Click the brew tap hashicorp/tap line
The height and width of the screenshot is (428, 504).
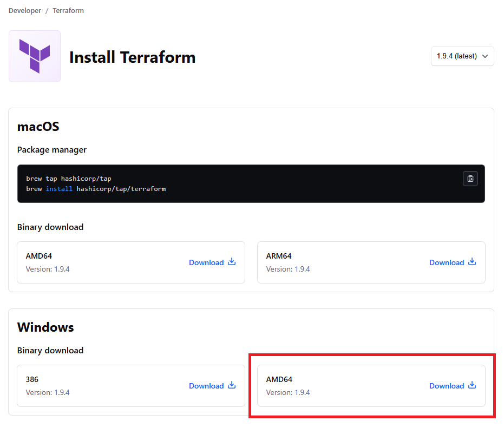click(x=68, y=179)
